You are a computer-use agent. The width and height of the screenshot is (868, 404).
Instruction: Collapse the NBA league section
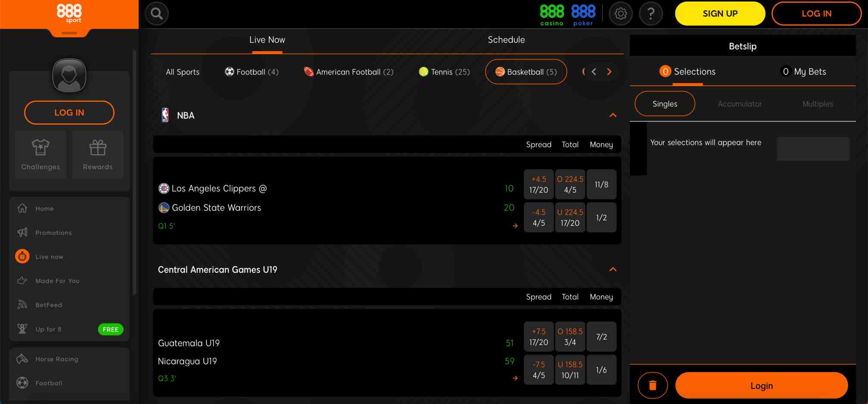(x=613, y=115)
